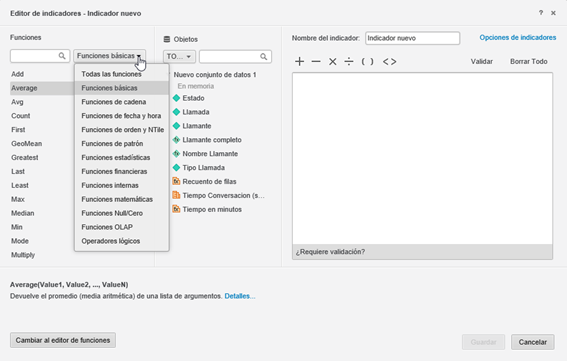Click the Validar formula button
The image size is (567, 361).
point(481,61)
